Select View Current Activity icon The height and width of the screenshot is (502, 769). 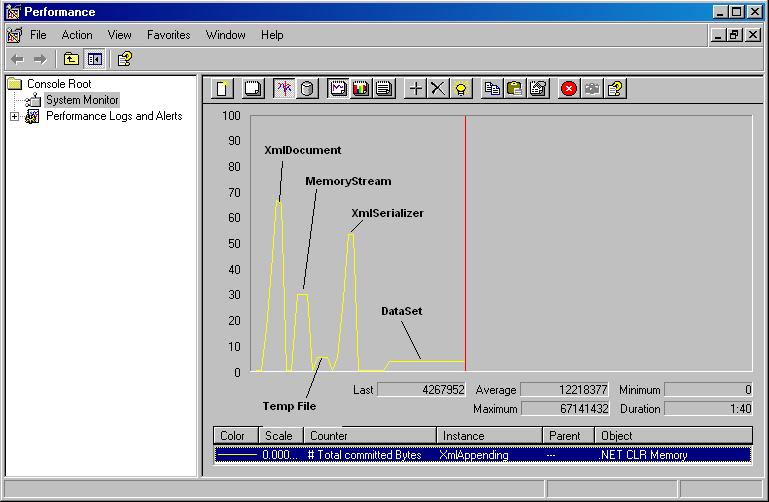coord(284,89)
